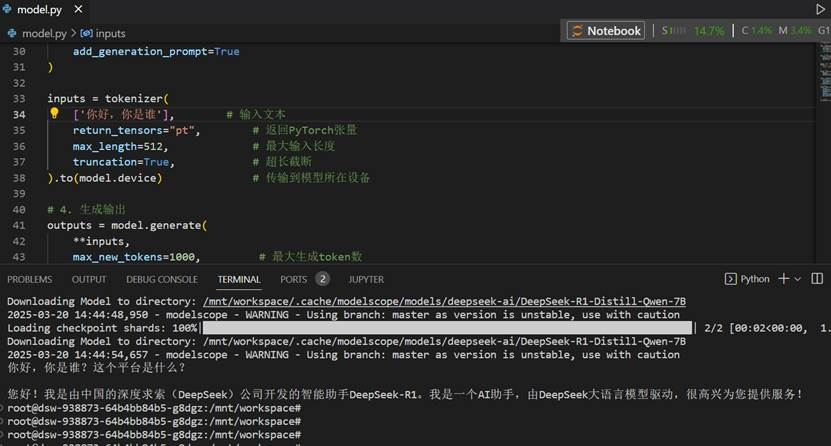The width and height of the screenshot is (831, 446).
Task: Click the memory M 3.4% indicator
Action: coord(794,31)
